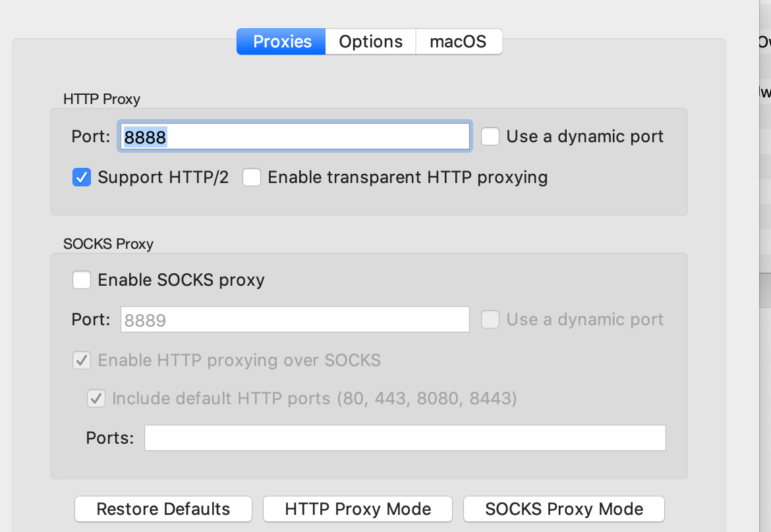The height and width of the screenshot is (532, 771).
Task: Toggle Enable HTTP proxying over SOCKS
Action: tap(82, 360)
